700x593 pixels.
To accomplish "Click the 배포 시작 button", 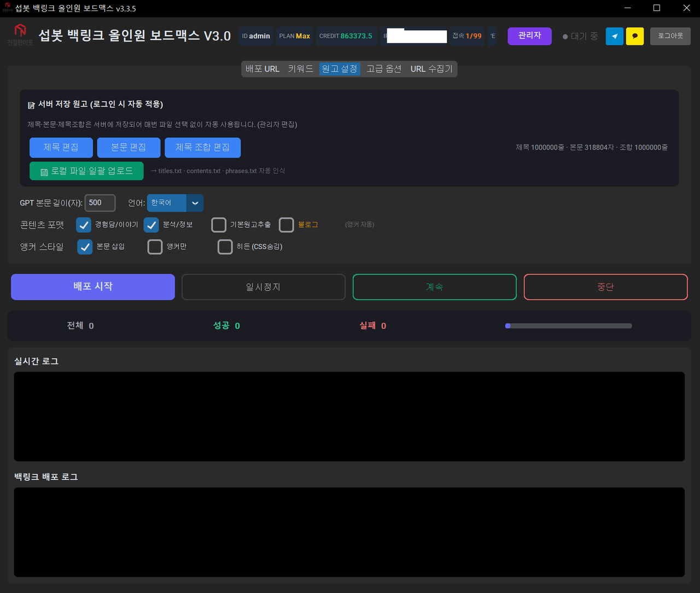I will [93, 287].
